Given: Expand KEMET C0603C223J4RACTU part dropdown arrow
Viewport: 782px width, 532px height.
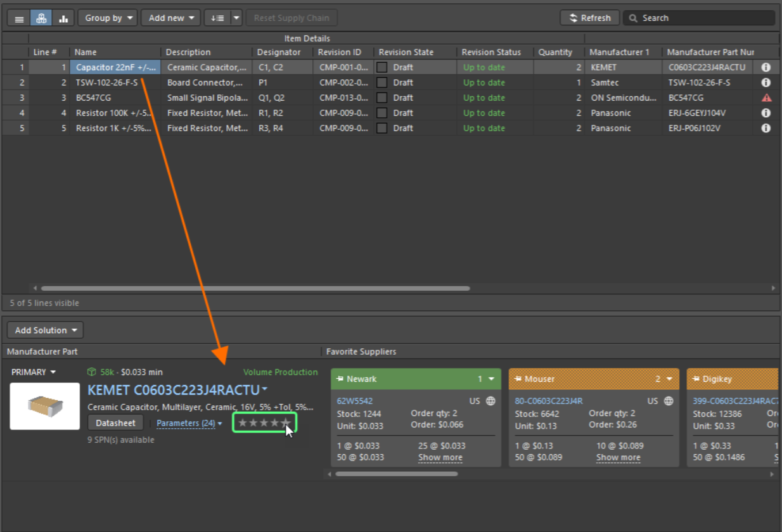Looking at the screenshot, I should [264, 389].
